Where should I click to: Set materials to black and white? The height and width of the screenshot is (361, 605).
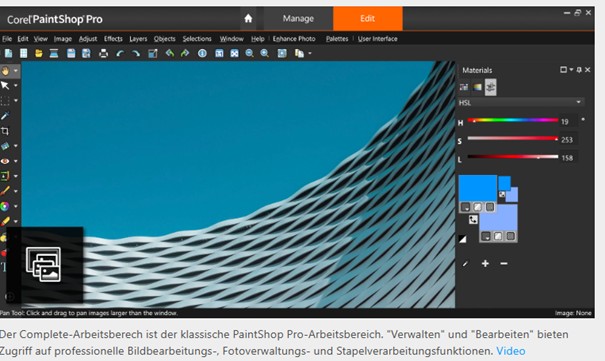(463, 239)
